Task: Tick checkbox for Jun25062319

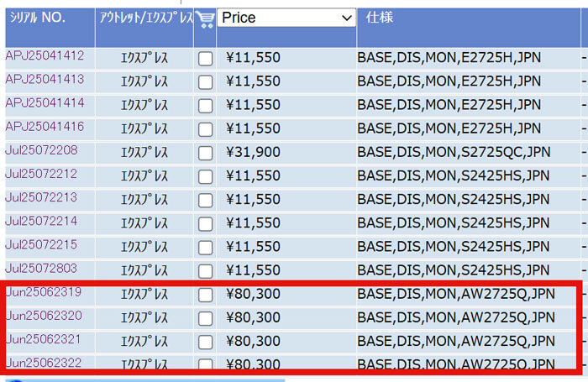Action: (206, 295)
